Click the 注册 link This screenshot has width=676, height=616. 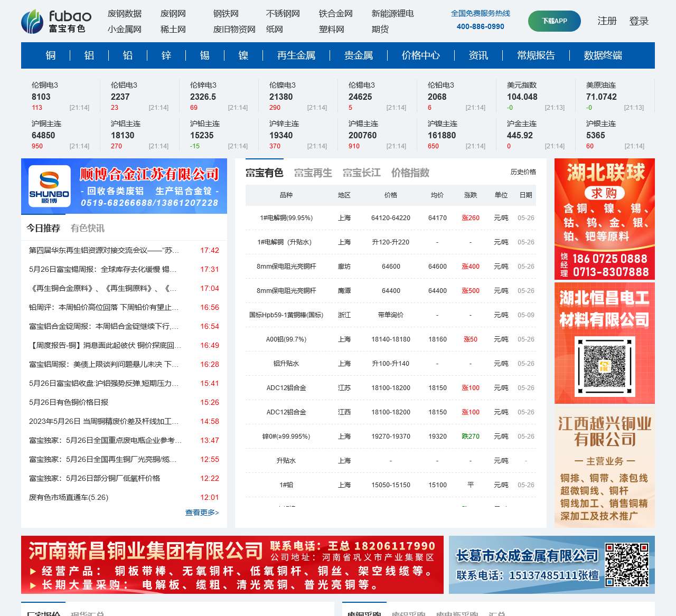coord(607,21)
